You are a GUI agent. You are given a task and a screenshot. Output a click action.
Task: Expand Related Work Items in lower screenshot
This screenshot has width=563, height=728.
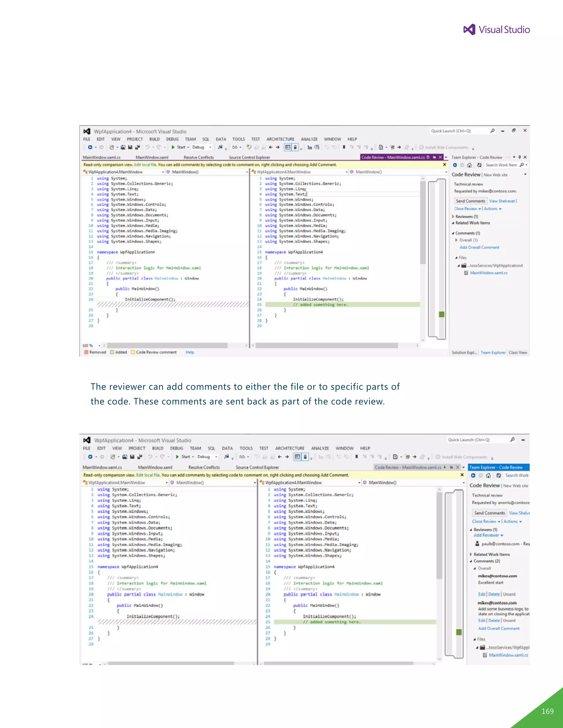pos(471,555)
